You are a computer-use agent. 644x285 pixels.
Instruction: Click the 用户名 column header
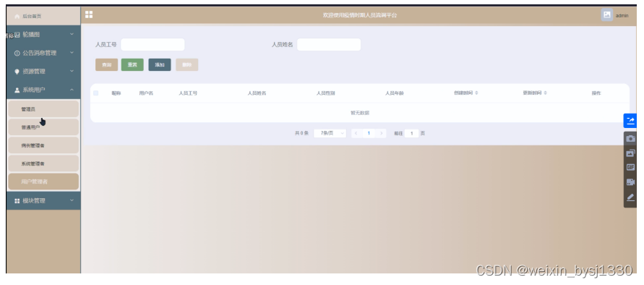click(146, 93)
